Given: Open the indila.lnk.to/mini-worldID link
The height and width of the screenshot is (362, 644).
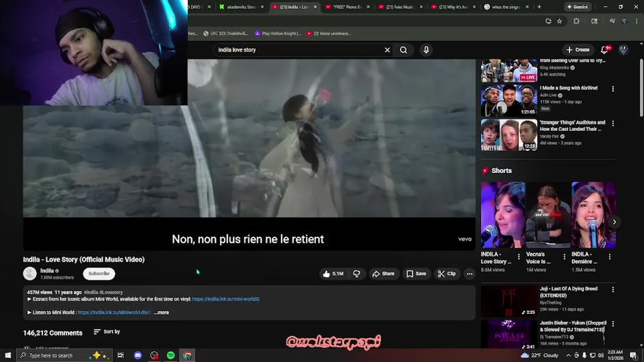Looking at the screenshot, I should [226, 299].
